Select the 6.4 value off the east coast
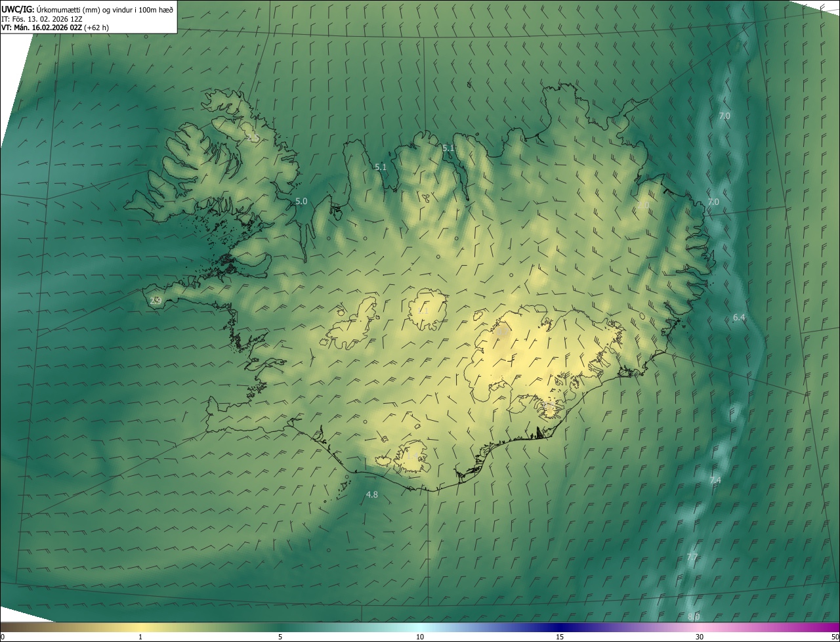This screenshot has width=840, height=642. tap(739, 318)
